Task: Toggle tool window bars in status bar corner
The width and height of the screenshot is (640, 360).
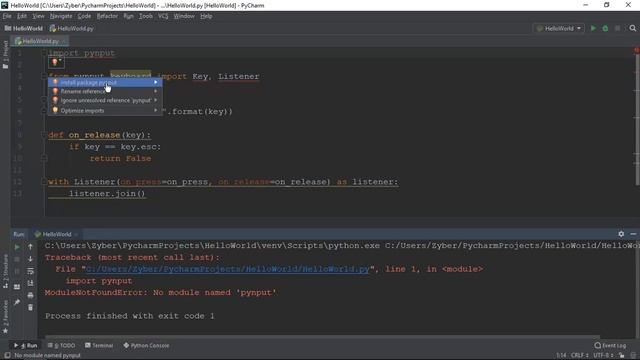Action: [x=7, y=356]
